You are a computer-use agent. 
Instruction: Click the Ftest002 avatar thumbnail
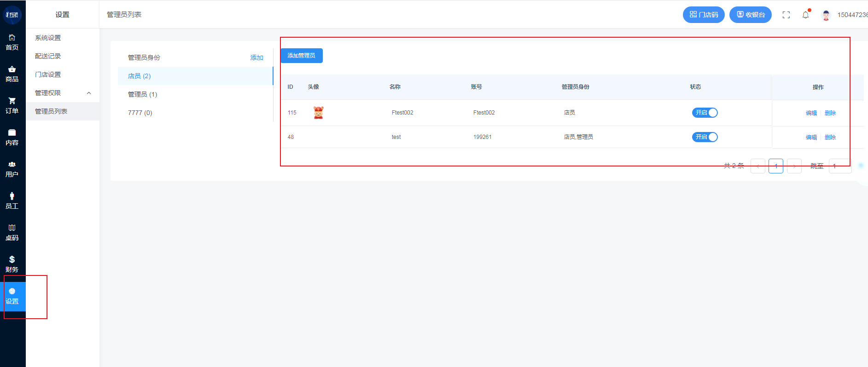[318, 113]
